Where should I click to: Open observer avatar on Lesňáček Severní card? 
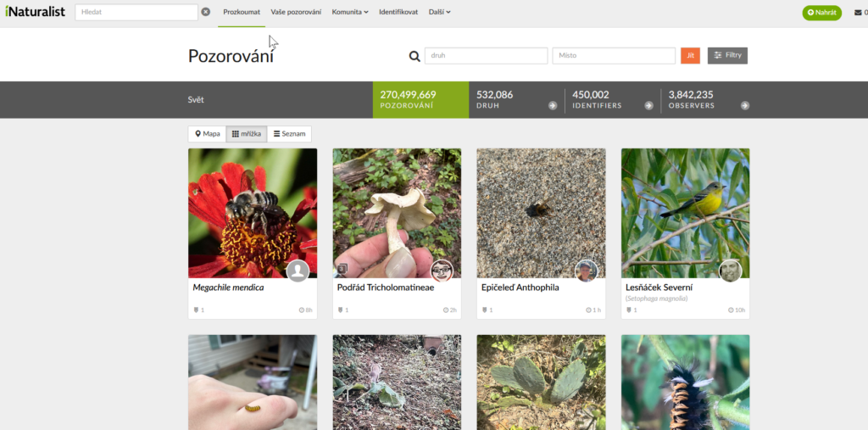click(730, 271)
